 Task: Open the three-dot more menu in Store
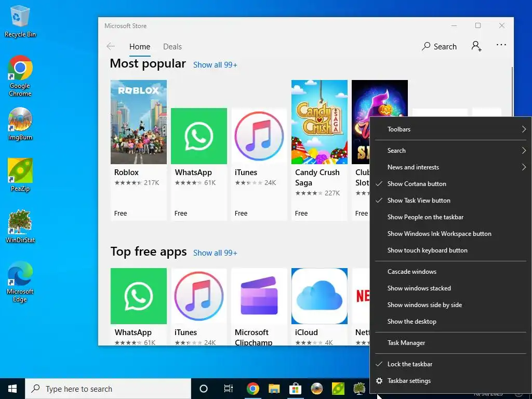[x=501, y=45]
